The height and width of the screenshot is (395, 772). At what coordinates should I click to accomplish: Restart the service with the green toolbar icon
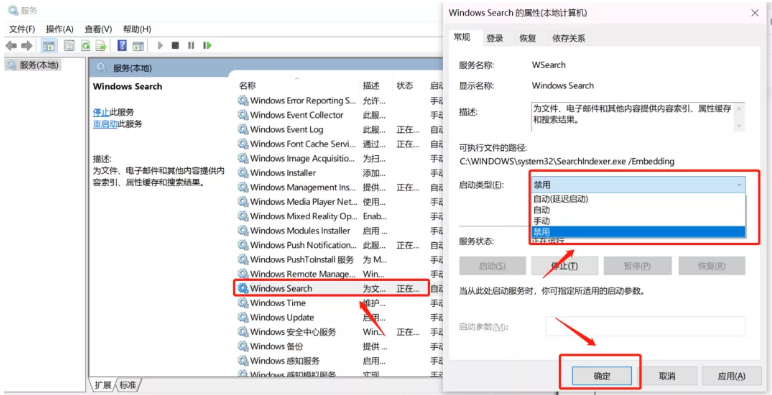[207, 46]
